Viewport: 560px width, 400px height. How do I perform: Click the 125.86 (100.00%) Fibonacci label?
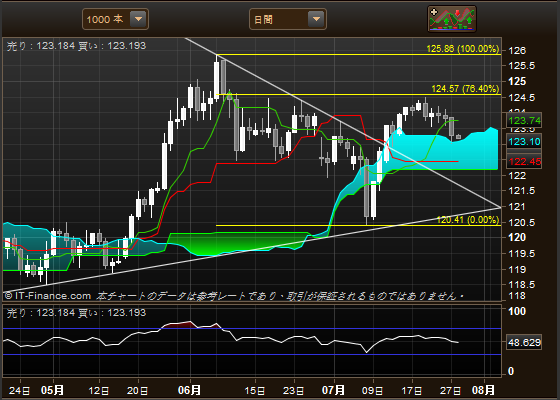462,49
